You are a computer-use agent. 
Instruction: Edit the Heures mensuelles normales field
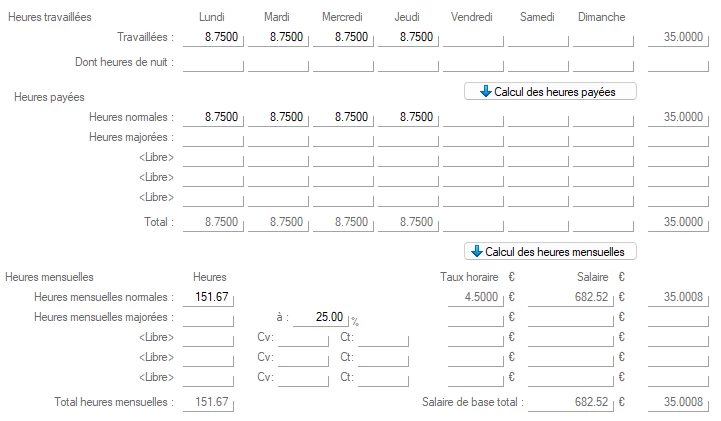(x=208, y=297)
